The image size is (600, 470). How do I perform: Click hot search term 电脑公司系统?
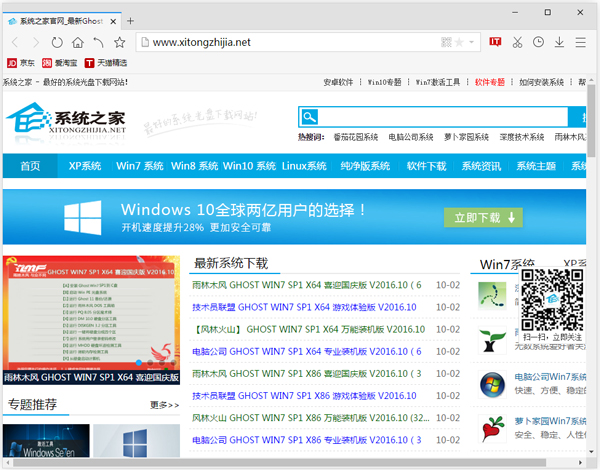coord(411,137)
